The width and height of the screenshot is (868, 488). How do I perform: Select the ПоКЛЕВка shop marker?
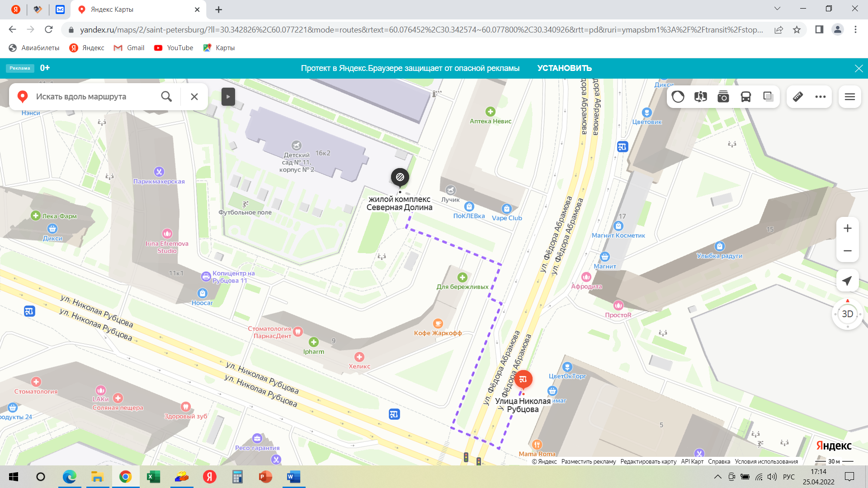469,206
